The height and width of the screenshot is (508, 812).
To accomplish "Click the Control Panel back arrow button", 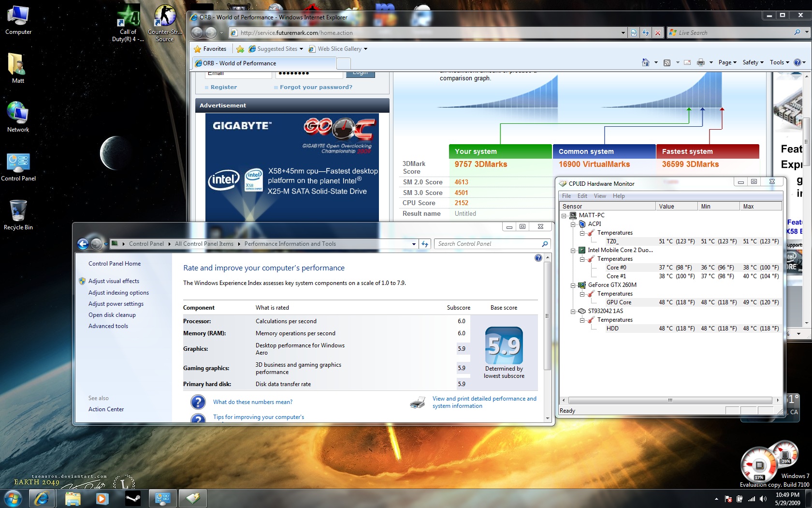I will click(x=83, y=244).
